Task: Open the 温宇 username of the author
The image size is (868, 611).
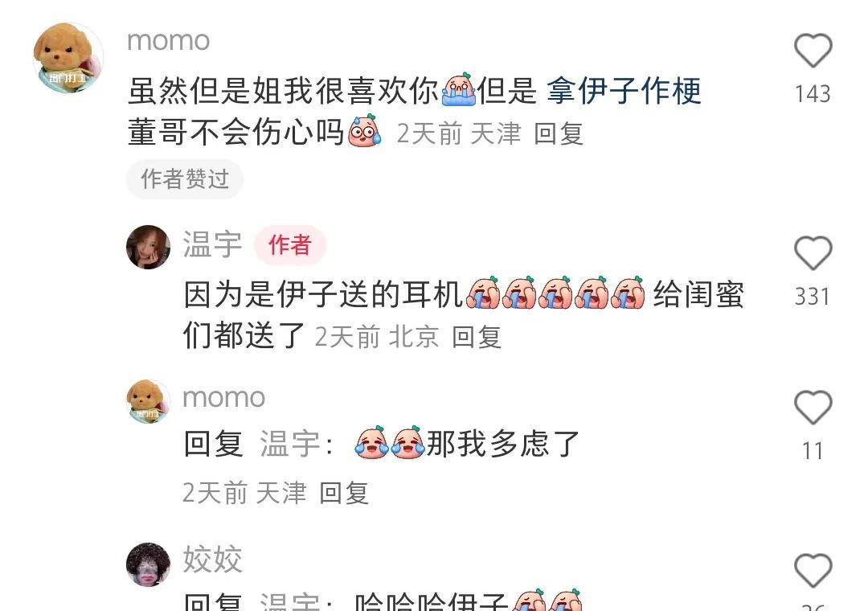Action: 212,244
